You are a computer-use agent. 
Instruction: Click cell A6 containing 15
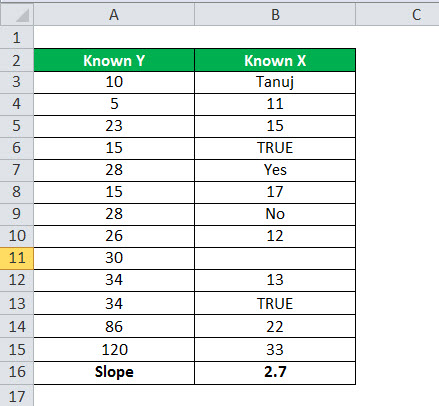click(114, 148)
